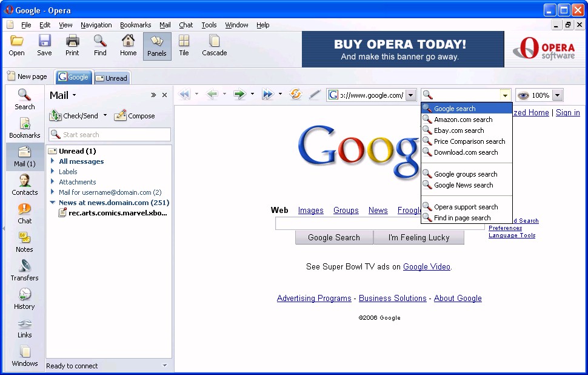This screenshot has height=375, width=588.
Task: Select Find in page search entry
Action: pos(467,217)
